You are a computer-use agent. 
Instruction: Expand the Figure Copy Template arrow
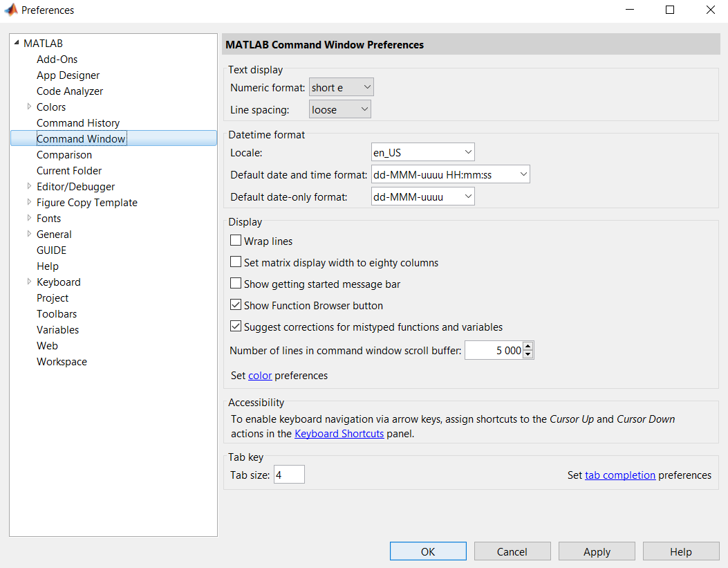[x=29, y=202]
